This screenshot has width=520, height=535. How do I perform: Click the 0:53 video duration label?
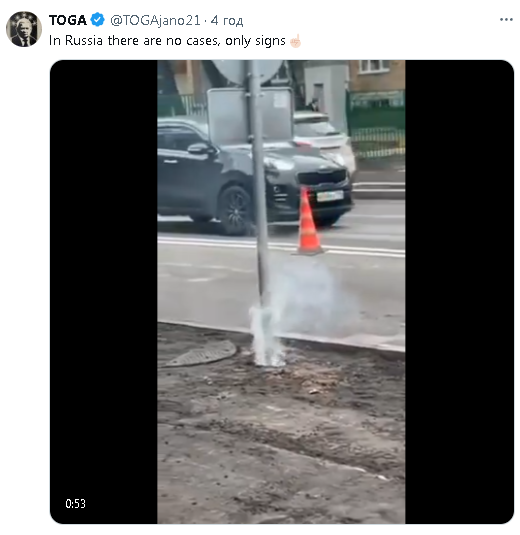click(75, 504)
